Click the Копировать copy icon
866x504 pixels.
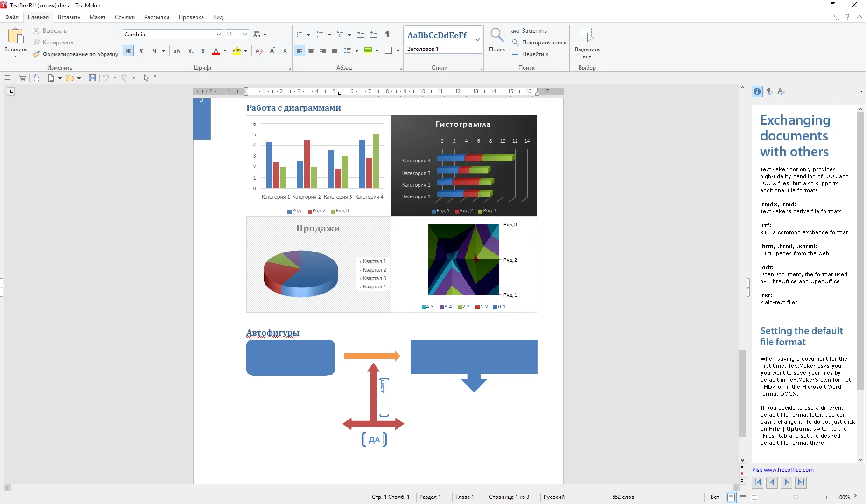[36, 42]
